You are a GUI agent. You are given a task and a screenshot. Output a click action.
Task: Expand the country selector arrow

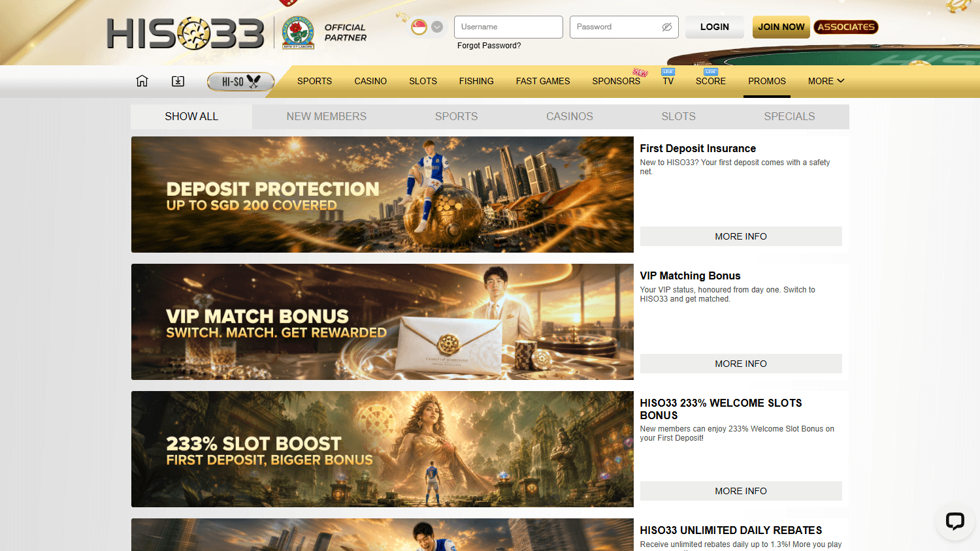coord(437,27)
